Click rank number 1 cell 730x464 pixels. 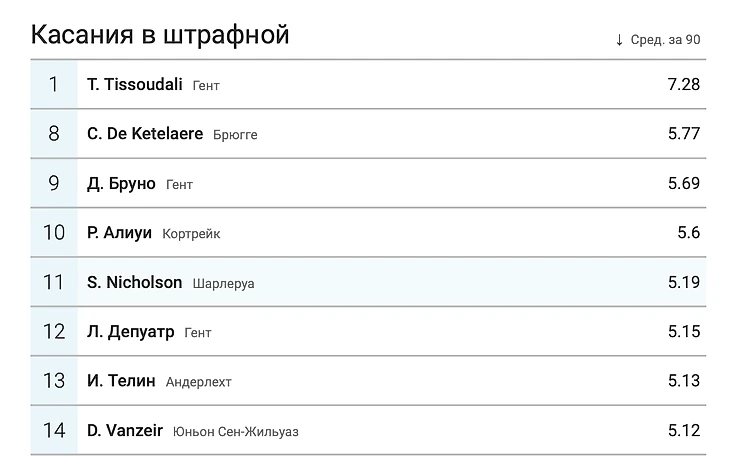(54, 84)
